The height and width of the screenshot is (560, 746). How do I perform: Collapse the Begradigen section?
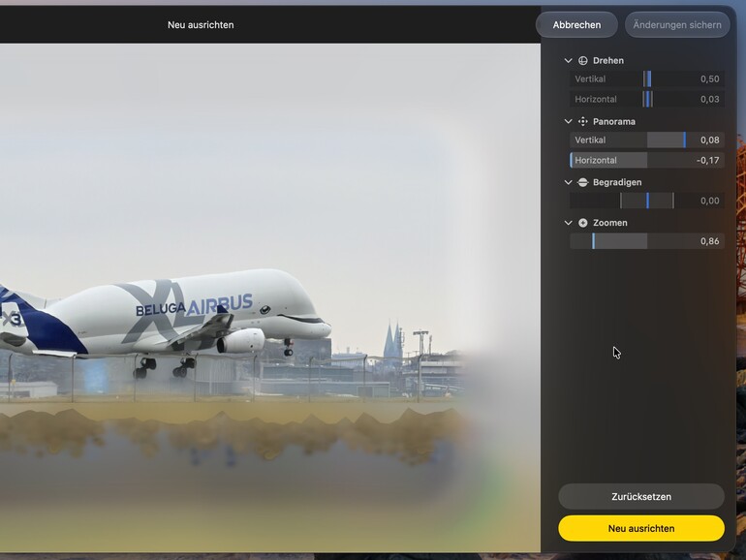[x=568, y=182]
